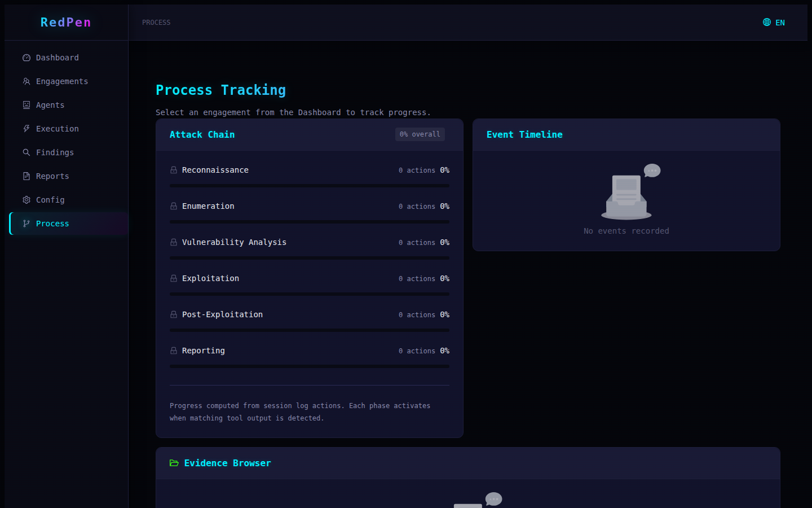Click the globe language icon

(x=767, y=22)
